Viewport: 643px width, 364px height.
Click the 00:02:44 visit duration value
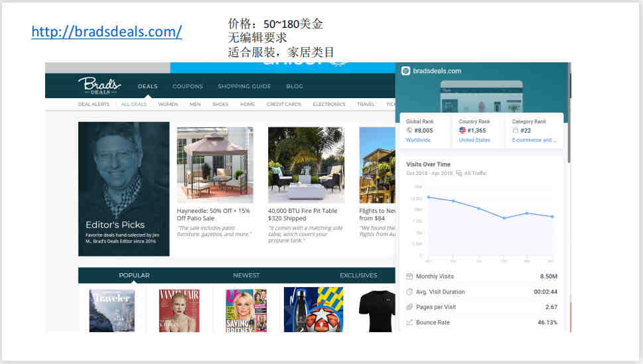click(x=545, y=292)
